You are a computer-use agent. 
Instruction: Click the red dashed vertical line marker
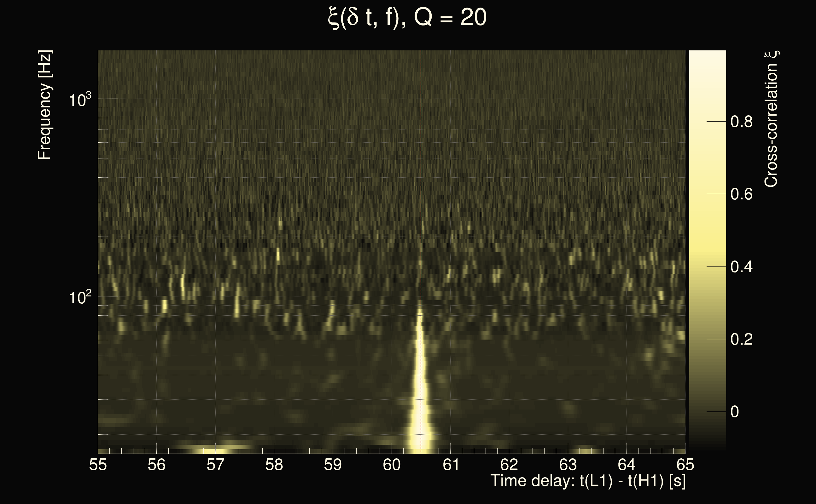point(421,167)
